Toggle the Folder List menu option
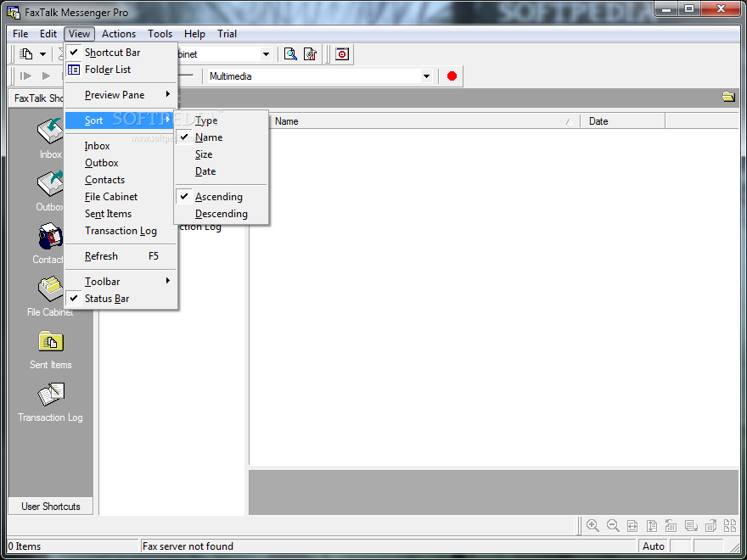 coord(121,70)
